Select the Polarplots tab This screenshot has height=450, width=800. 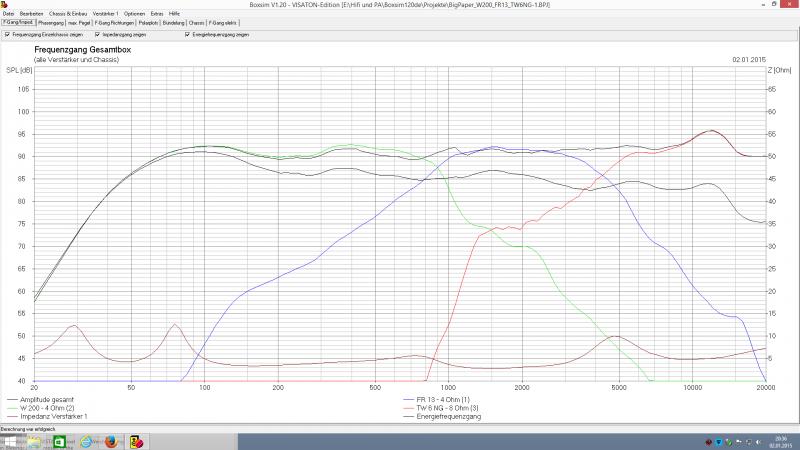click(x=147, y=21)
